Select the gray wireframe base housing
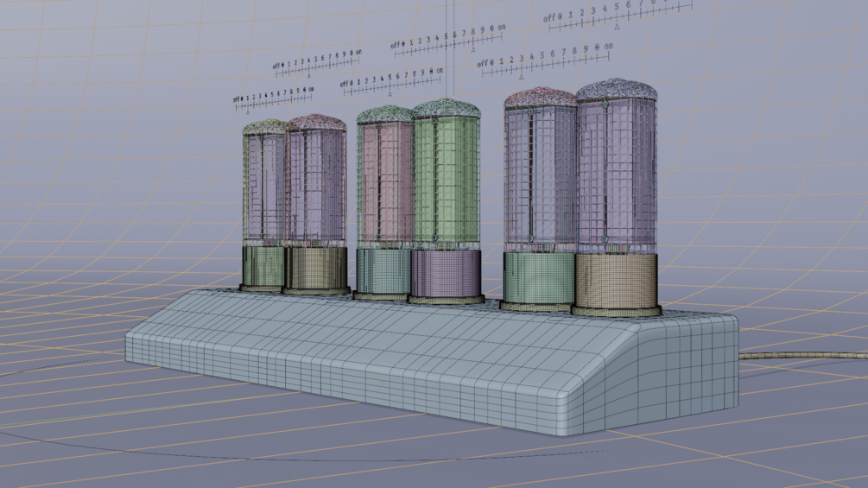The image size is (868, 488). pos(432,363)
